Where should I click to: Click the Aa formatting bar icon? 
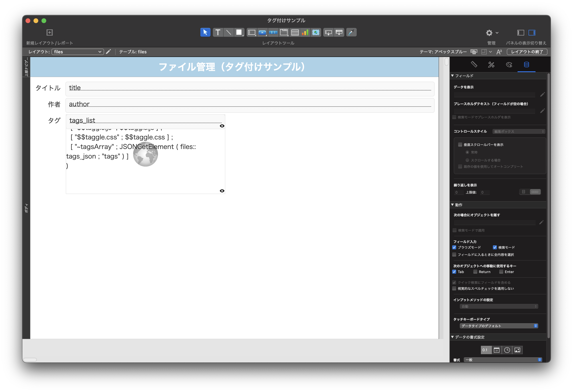pyautogui.click(x=499, y=52)
